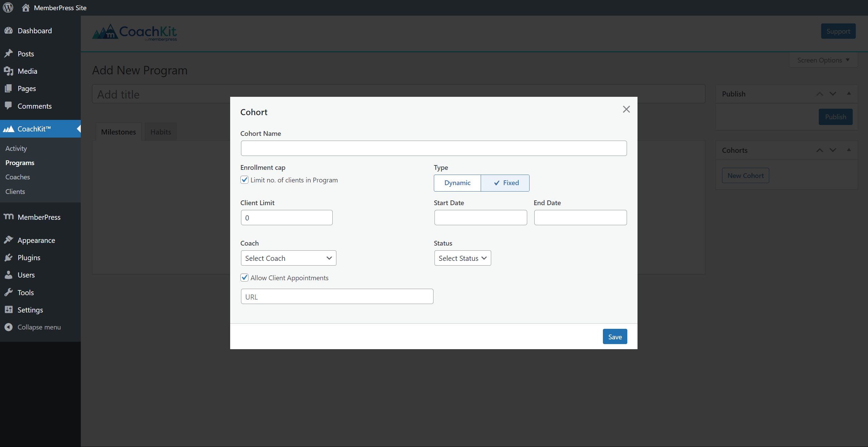Click the Save button in cohort dialog
Screen dimensions: 868x447
(x=614, y=336)
